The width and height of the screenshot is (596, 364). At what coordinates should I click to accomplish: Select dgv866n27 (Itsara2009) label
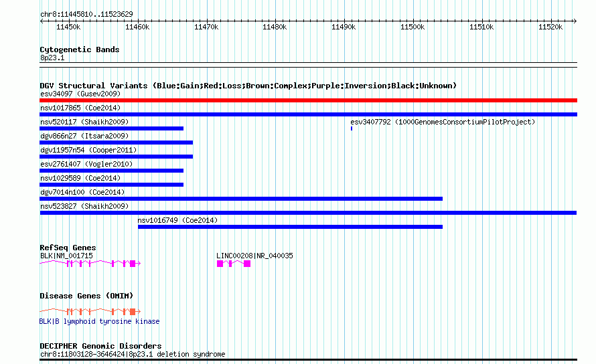[x=84, y=136]
